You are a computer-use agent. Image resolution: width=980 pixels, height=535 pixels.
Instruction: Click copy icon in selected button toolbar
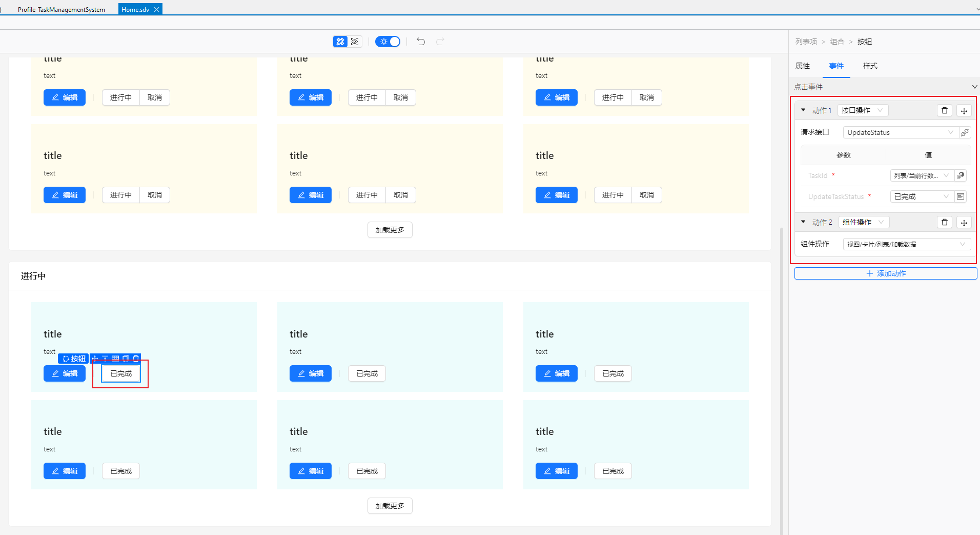tap(126, 359)
